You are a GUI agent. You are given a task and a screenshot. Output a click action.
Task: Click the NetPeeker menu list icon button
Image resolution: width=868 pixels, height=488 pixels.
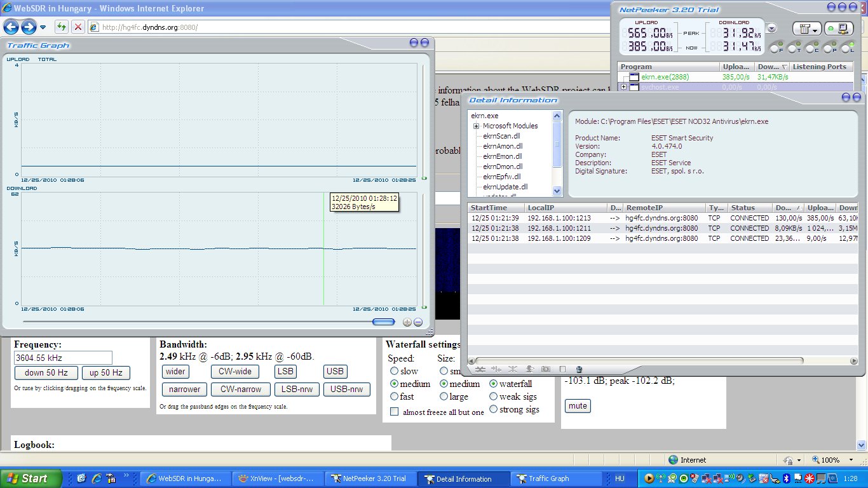(806, 29)
